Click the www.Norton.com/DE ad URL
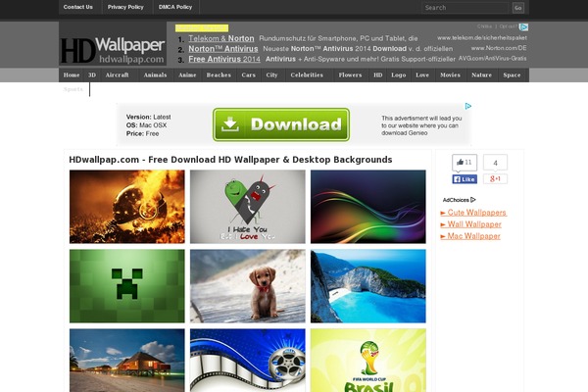 [499, 48]
